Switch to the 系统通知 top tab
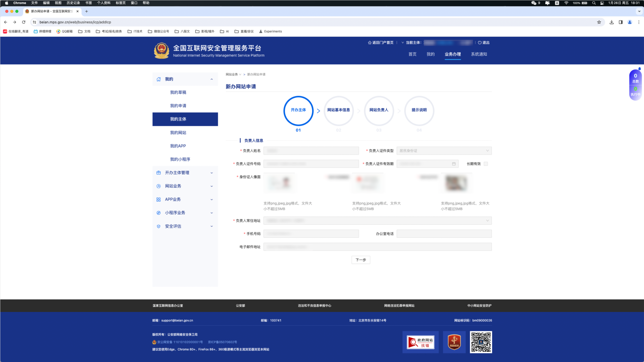 tap(479, 54)
